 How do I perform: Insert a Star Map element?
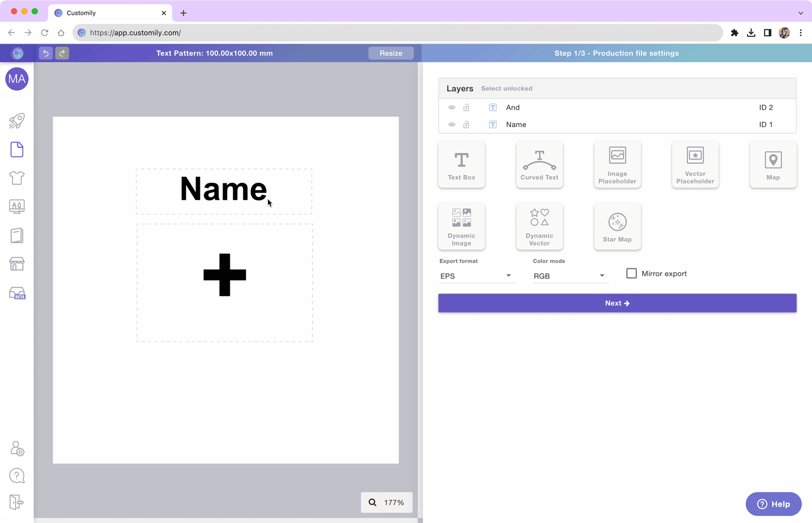(x=617, y=226)
